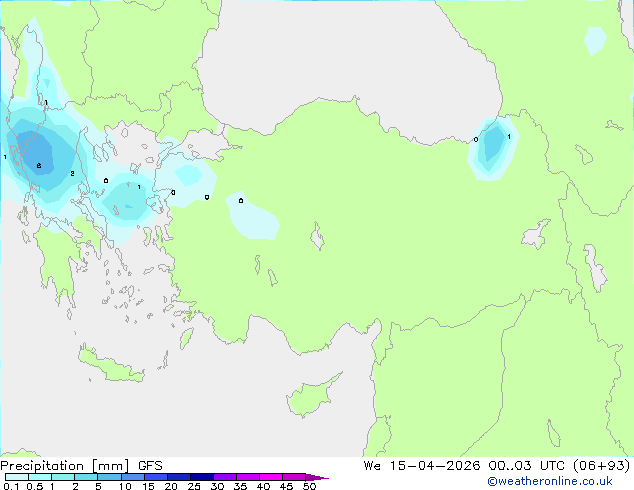Click the 20–25 mm legend color box
This screenshot has height=490, width=634.
(x=179, y=477)
